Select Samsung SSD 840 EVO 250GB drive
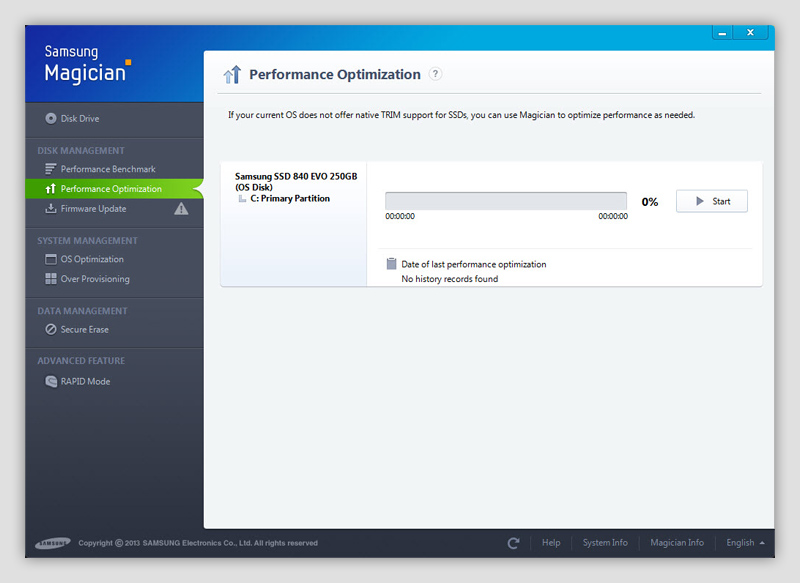The height and width of the screenshot is (583, 800). coord(296,182)
